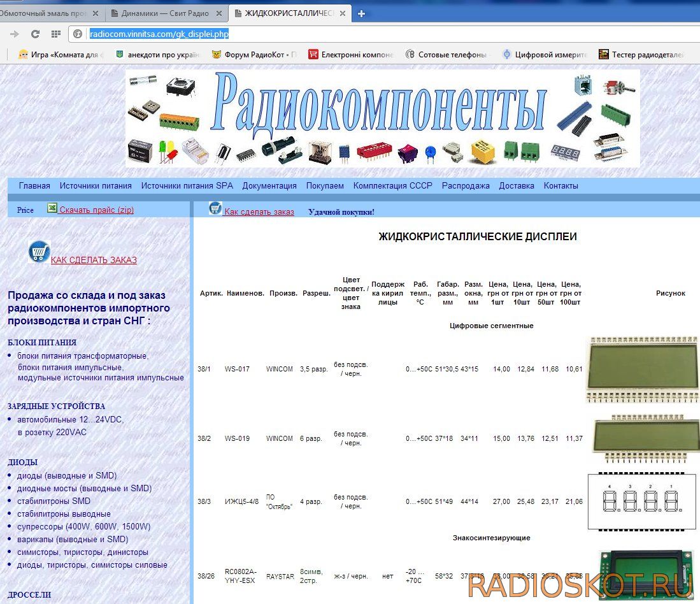This screenshot has height=604, width=700.
Task: Open в розетку 220VAC link
Action: (x=52, y=432)
